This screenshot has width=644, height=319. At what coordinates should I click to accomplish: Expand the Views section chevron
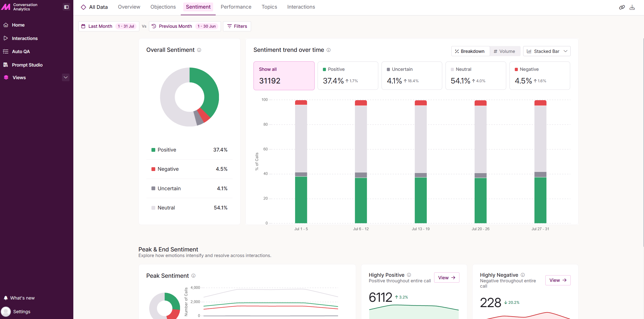pyautogui.click(x=66, y=77)
